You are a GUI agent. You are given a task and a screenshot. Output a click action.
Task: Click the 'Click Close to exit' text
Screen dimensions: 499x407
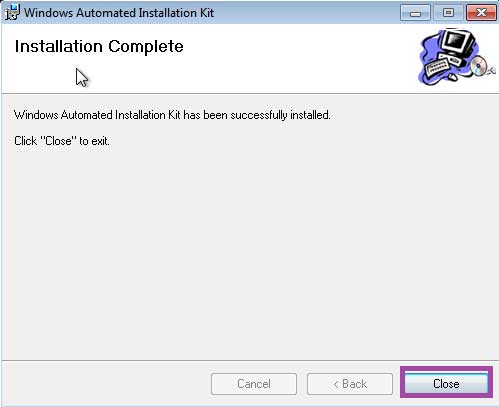coord(62,141)
